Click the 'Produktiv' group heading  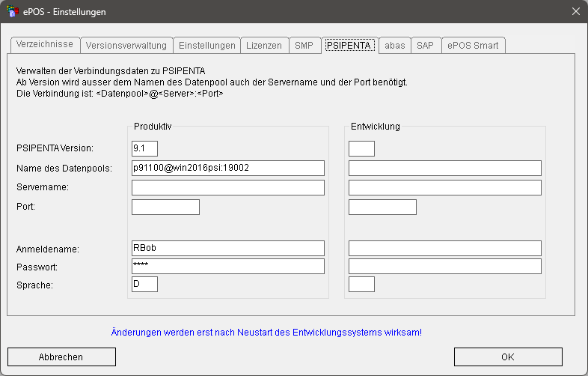pyautogui.click(x=153, y=127)
